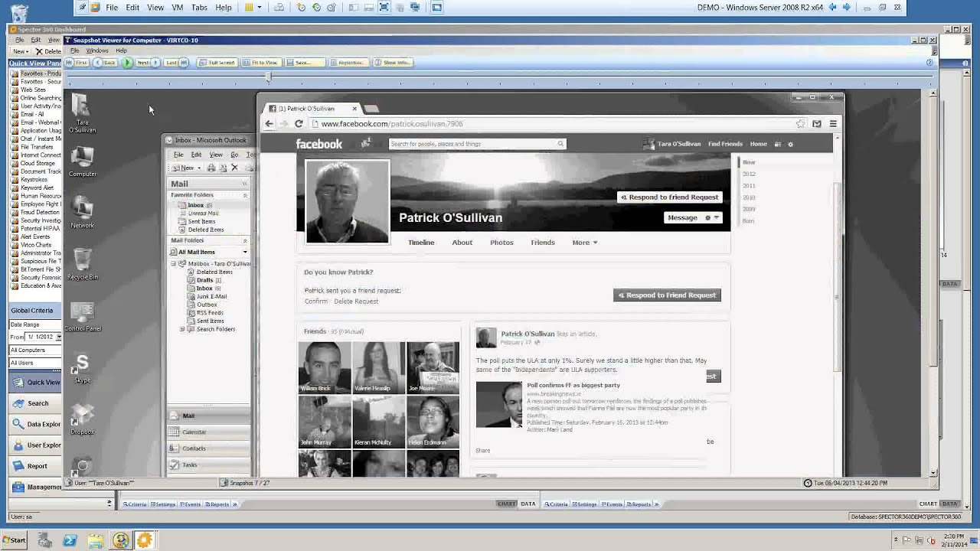Click the Start button on the taskbar
Screen dimensions: 980x551
[x=14, y=540]
